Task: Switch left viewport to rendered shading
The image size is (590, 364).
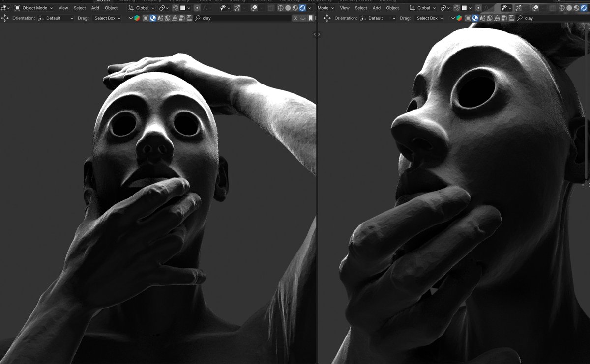Action: (x=302, y=8)
